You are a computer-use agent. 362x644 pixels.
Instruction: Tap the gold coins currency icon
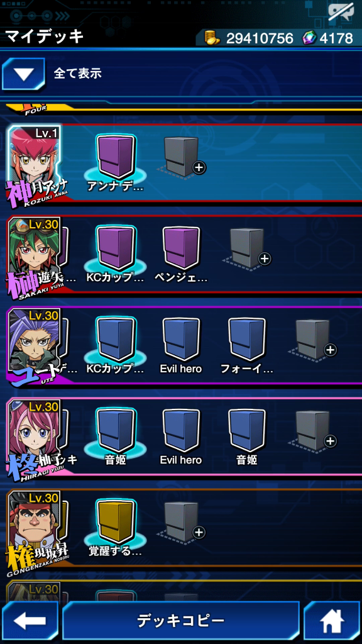[x=213, y=38]
